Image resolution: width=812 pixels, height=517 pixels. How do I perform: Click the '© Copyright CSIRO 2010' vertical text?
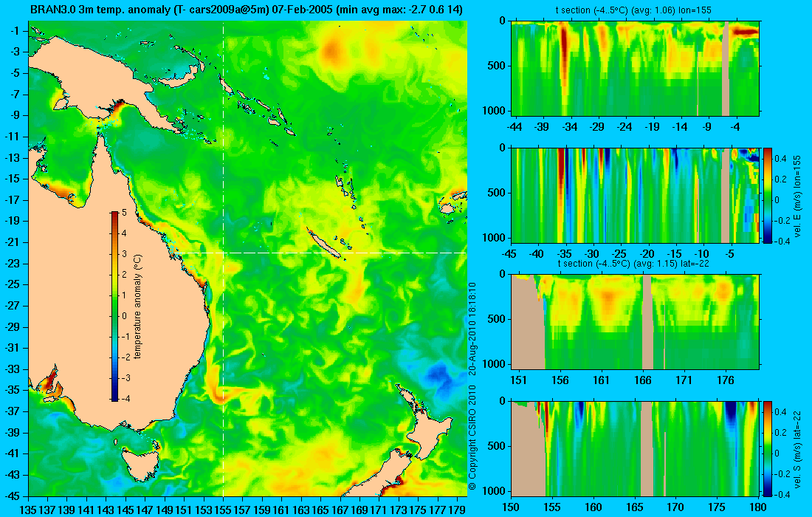coord(472,437)
